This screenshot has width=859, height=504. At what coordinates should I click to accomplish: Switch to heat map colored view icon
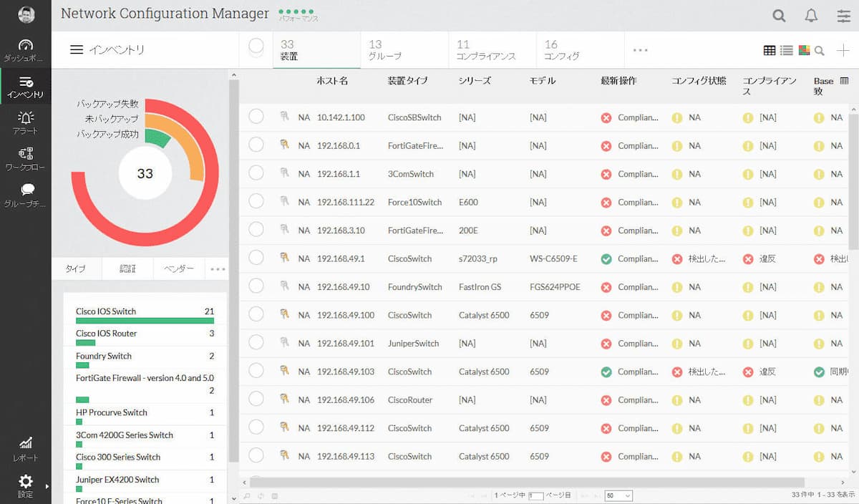click(x=804, y=50)
